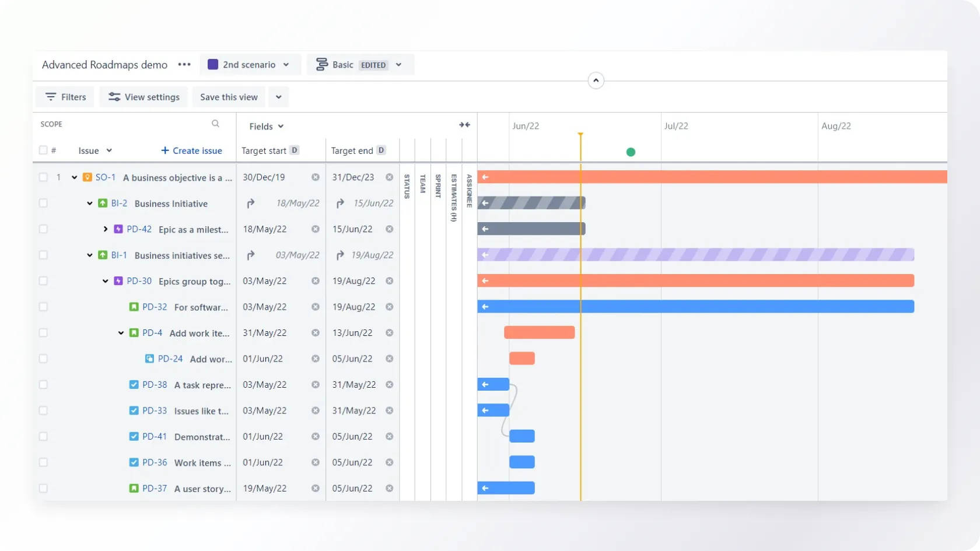980x551 pixels.
Task: Click the Create issue link
Action: tap(191, 150)
